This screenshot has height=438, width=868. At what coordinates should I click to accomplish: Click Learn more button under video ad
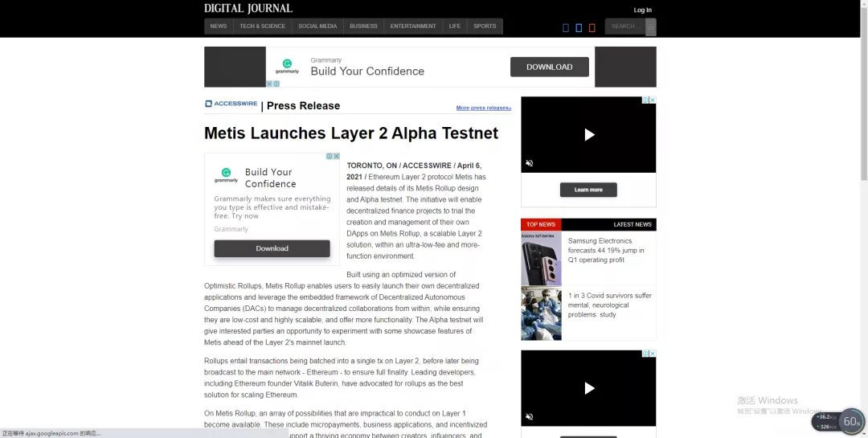point(588,190)
